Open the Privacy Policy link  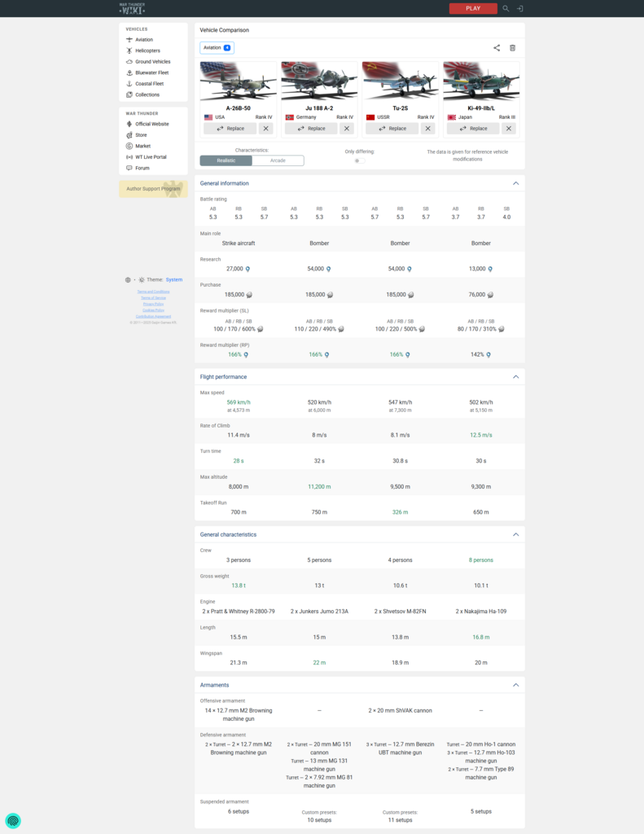click(153, 304)
